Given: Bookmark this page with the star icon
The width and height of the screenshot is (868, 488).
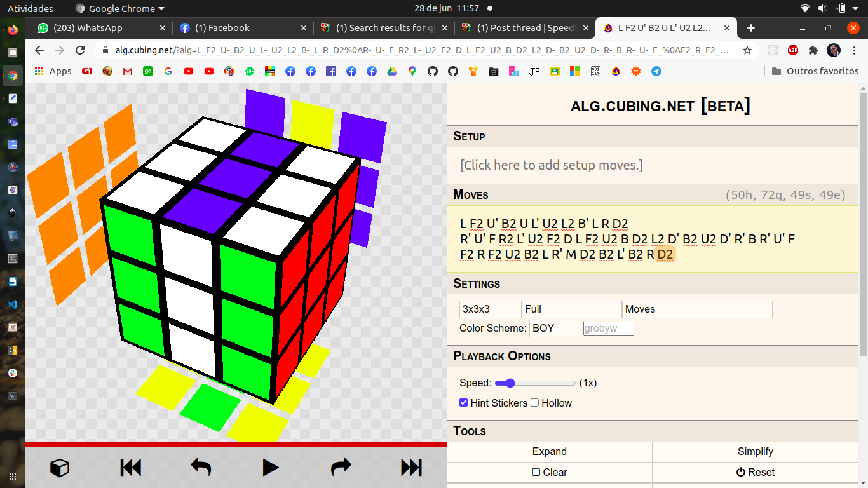Looking at the screenshot, I should [x=747, y=50].
